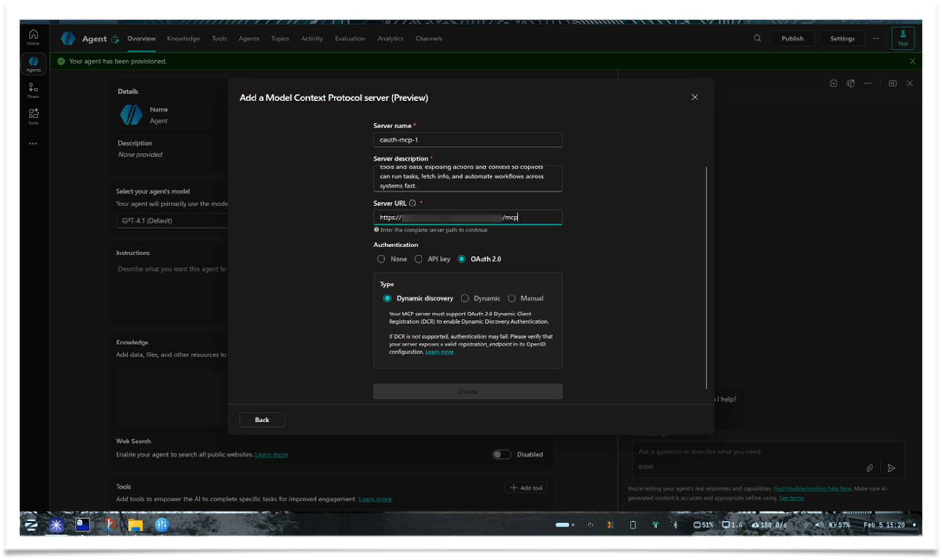This screenshot has width=942, height=560.
Task: Click the Test agent icon top right
Action: pos(903,38)
